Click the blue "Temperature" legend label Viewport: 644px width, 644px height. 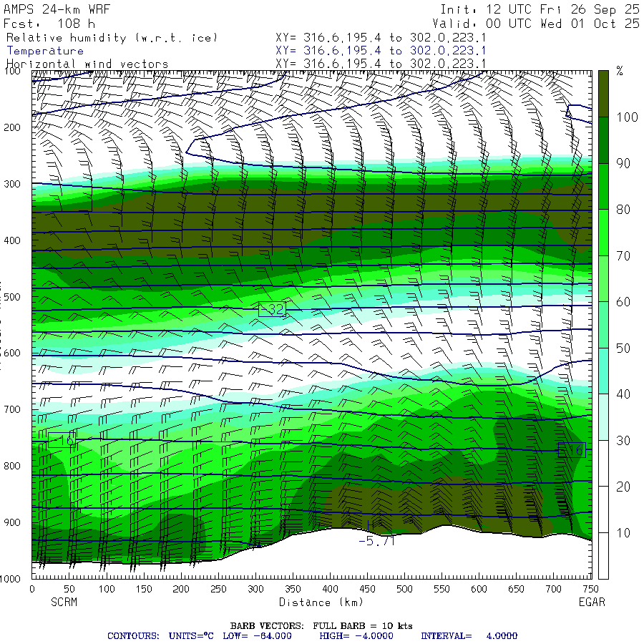45,51
